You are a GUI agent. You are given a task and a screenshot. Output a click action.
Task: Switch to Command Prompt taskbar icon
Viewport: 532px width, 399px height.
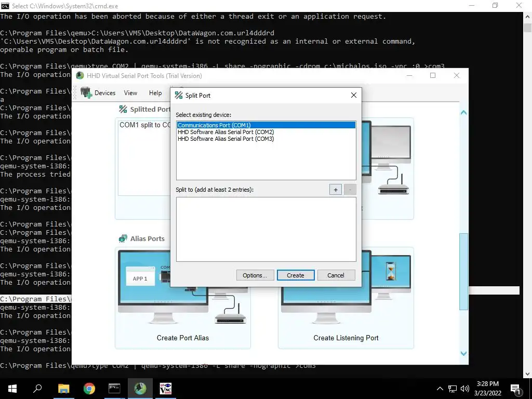click(114, 389)
